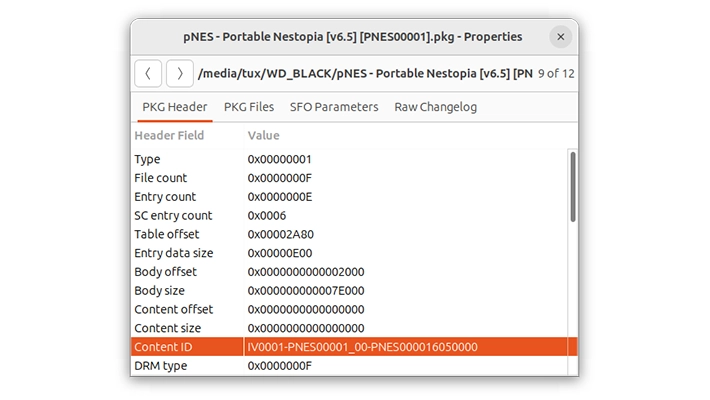Image resolution: width=710 pixels, height=400 pixels.
Task: Click the value 0x0000000000002000
Action: 306,272
